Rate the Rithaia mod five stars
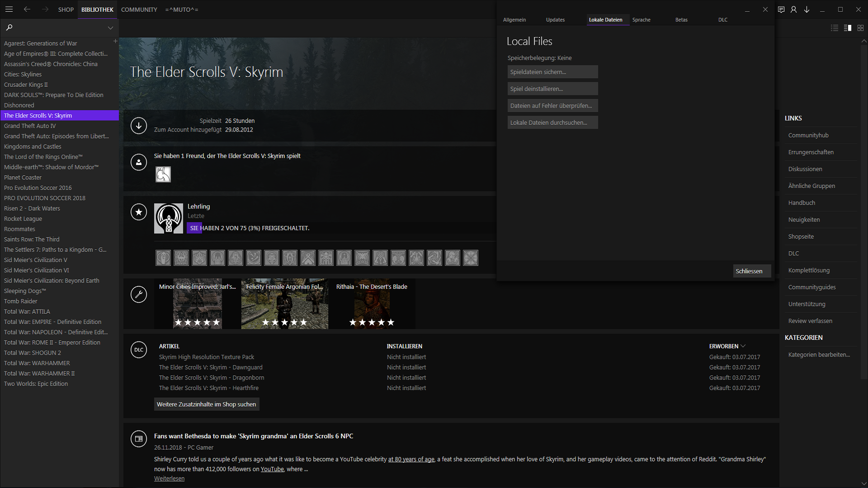 (x=392, y=322)
